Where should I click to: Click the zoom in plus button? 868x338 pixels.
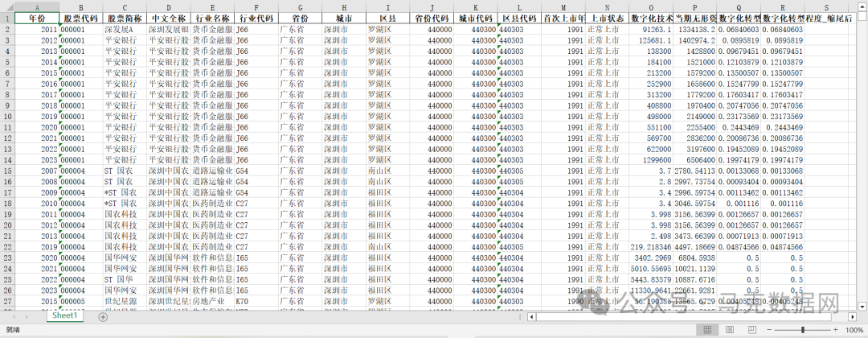837,330
